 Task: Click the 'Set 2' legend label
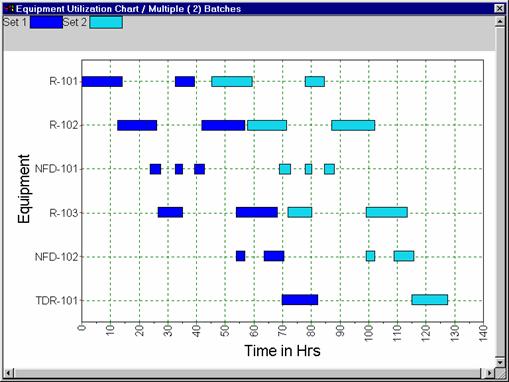75,22
